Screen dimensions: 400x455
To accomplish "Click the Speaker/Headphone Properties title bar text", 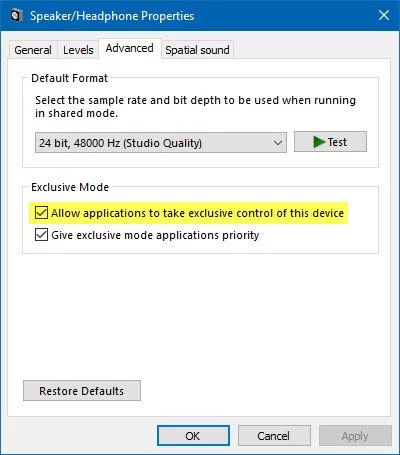I will pos(112,16).
